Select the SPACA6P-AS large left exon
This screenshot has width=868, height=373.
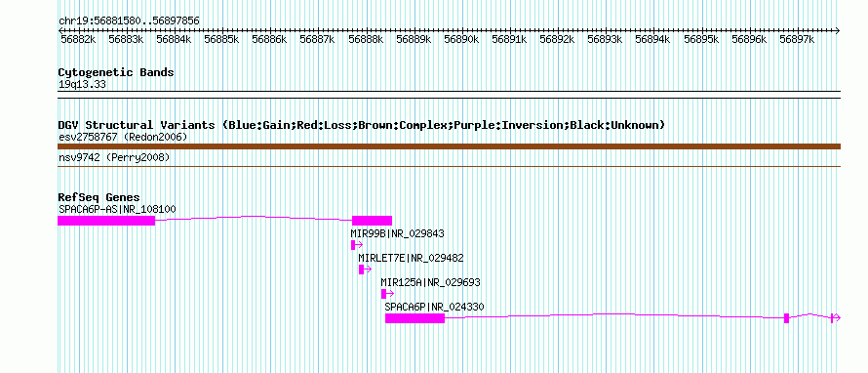pos(106,221)
